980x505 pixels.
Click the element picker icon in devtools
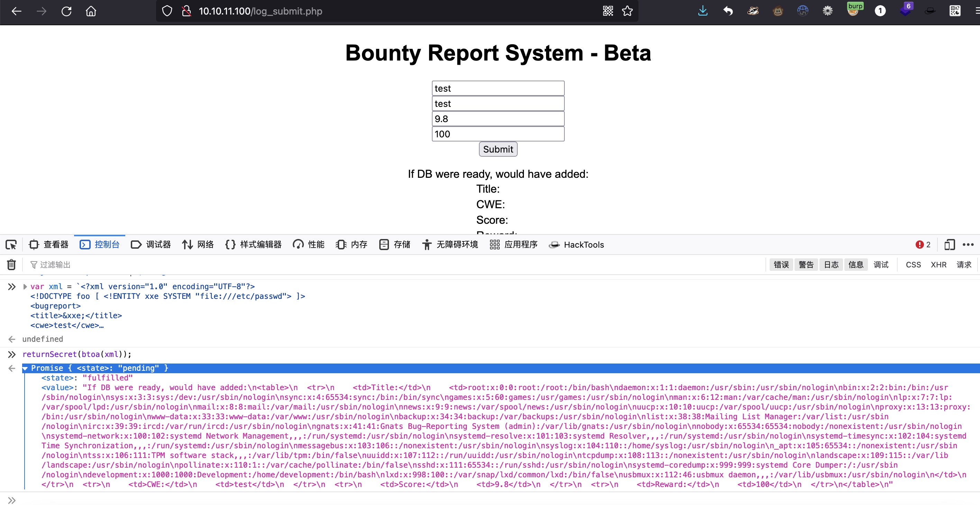pyautogui.click(x=11, y=245)
